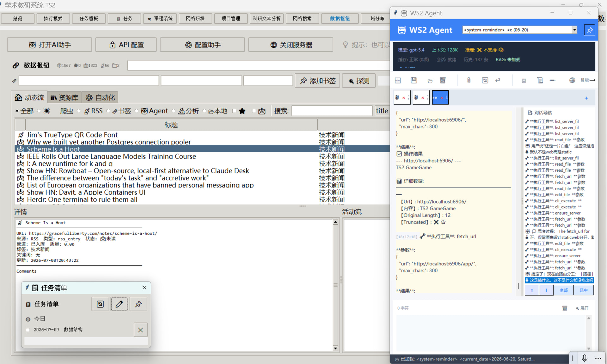Select the 分析 filter radio button
Viewport: 607px width, 364px height.
[174, 111]
